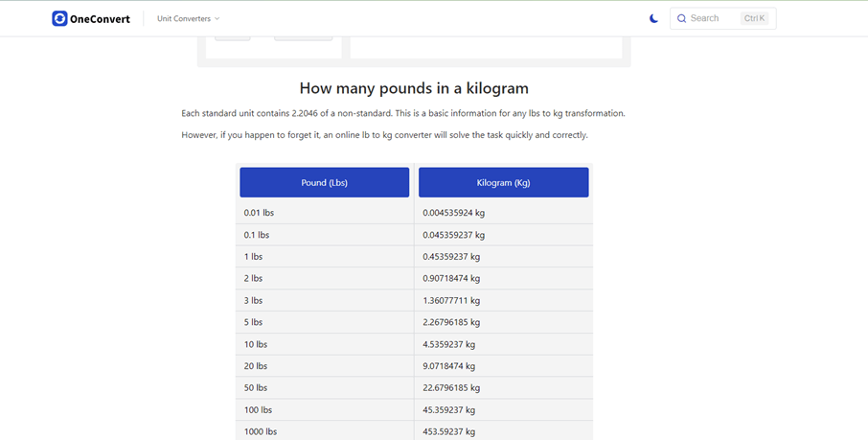
Task: Select the '2.26796185 kg' cell
Action: [x=503, y=322]
